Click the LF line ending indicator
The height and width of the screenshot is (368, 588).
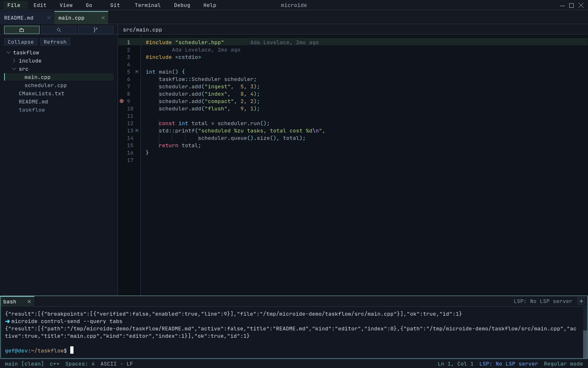click(130, 364)
